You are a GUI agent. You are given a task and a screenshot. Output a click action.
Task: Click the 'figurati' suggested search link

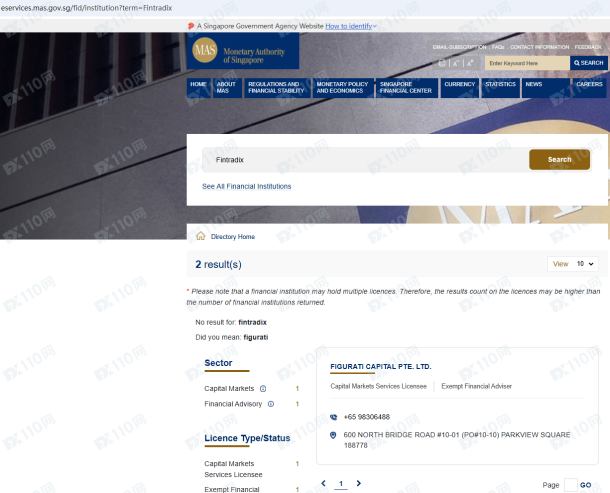point(255,337)
